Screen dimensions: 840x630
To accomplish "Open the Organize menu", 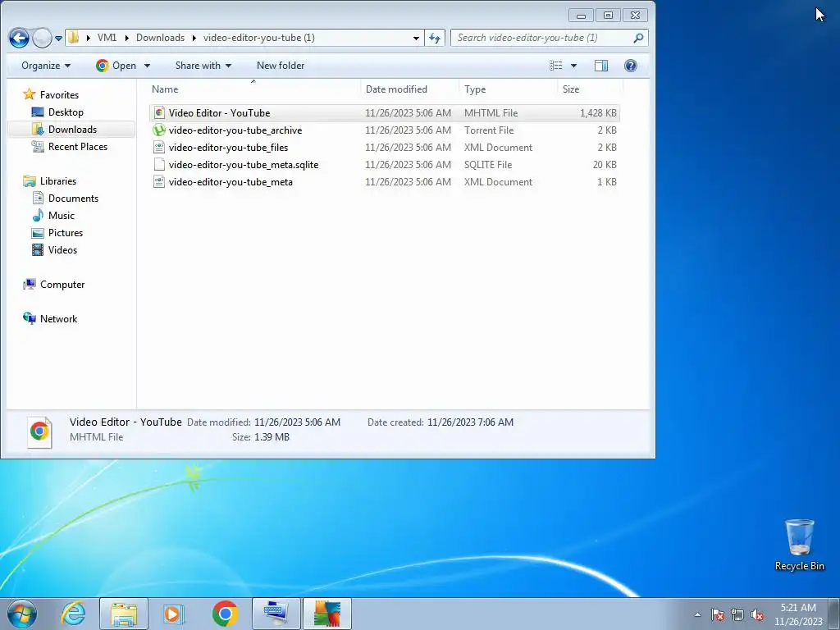I will 46,66.
